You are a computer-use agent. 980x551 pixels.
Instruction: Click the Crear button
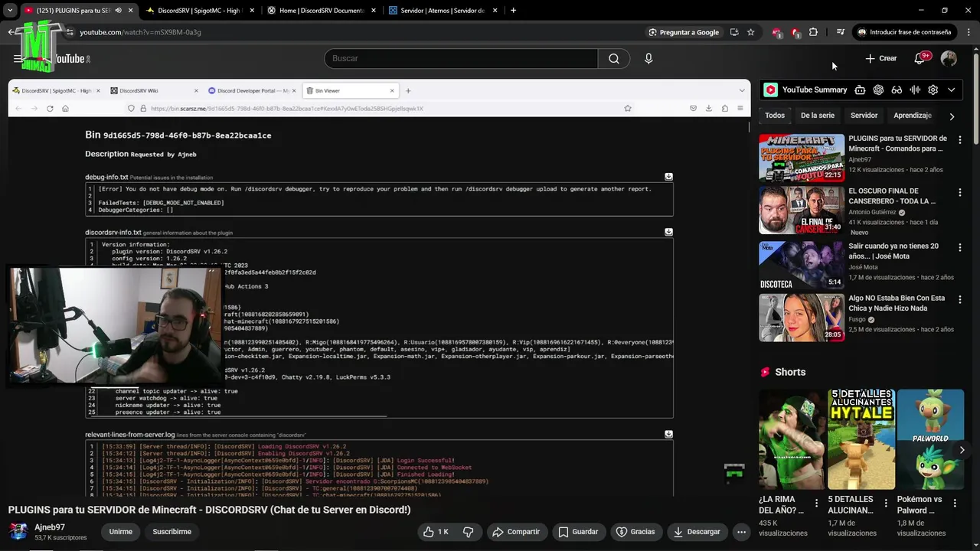pos(880,58)
